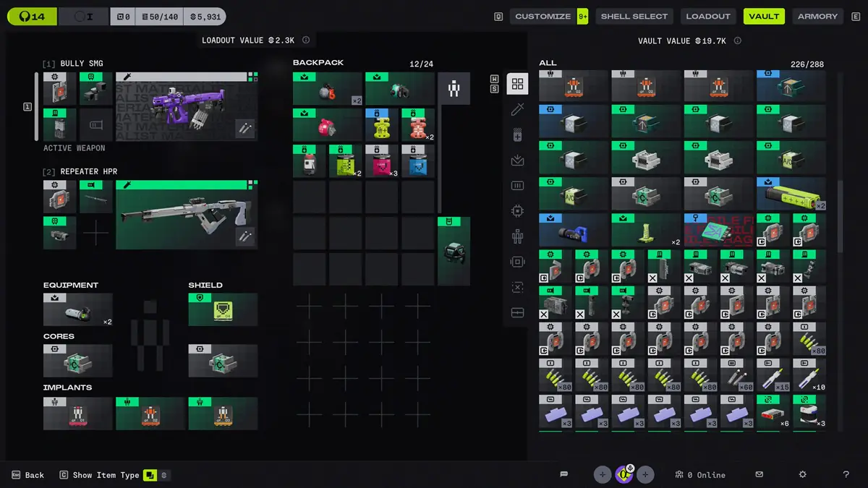Expand Vault Value info details

pyautogui.click(x=738, y=40)
